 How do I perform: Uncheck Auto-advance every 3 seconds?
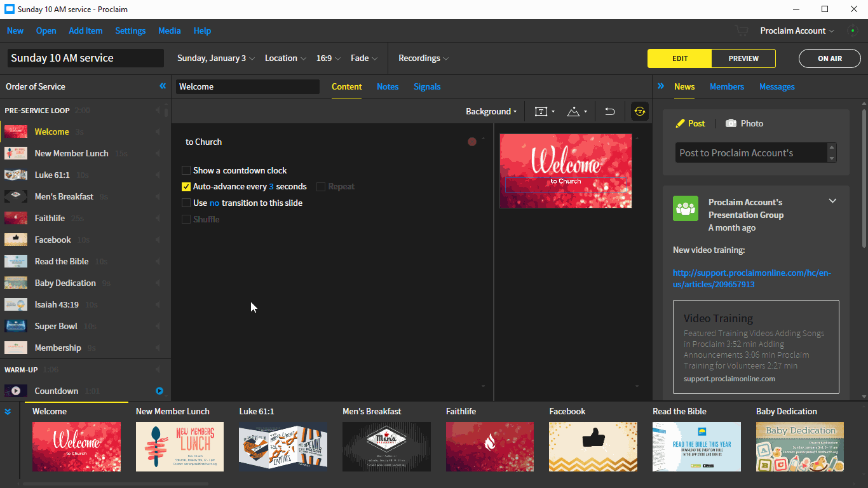(x=186, y=187)
